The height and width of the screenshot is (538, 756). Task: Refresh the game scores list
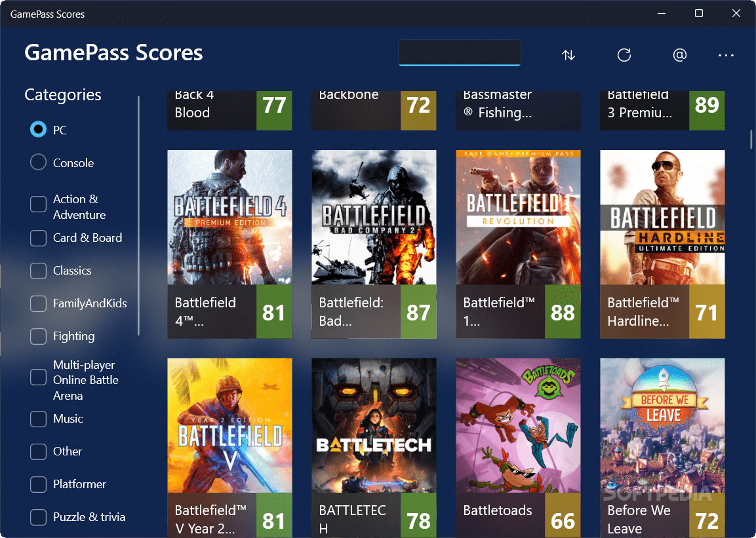click(624, 55)
